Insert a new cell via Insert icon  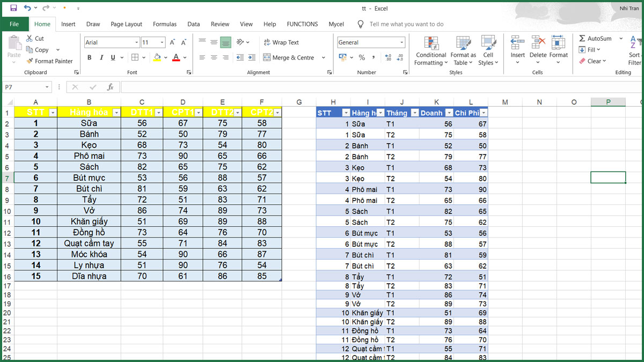(517, 49)
